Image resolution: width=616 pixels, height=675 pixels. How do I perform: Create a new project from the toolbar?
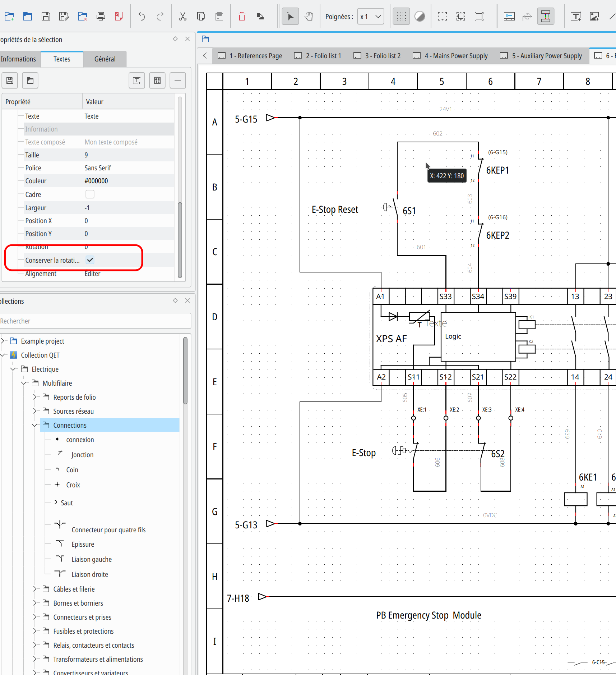click(9, 16)
